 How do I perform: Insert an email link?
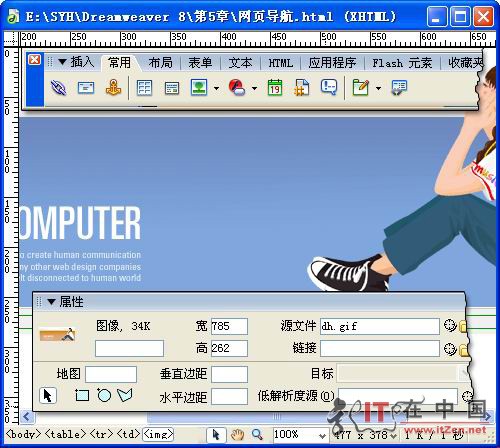pyautogui.click(x=86, y=88)
